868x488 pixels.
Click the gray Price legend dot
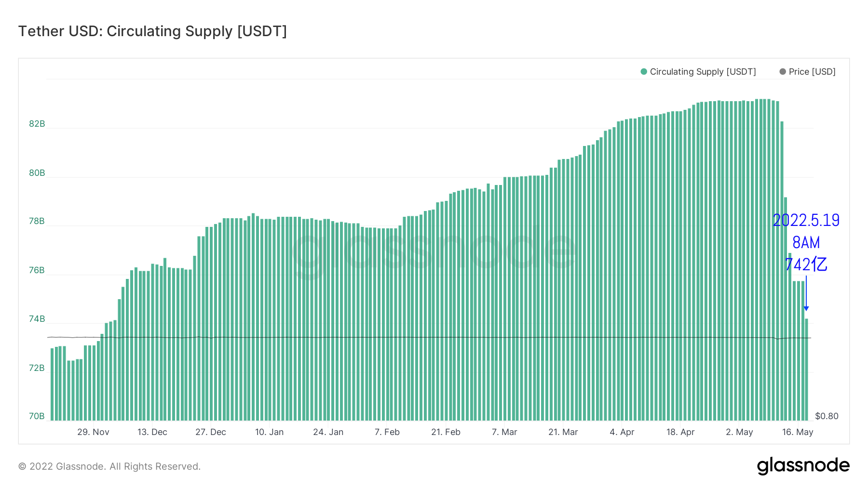[783, 72]
